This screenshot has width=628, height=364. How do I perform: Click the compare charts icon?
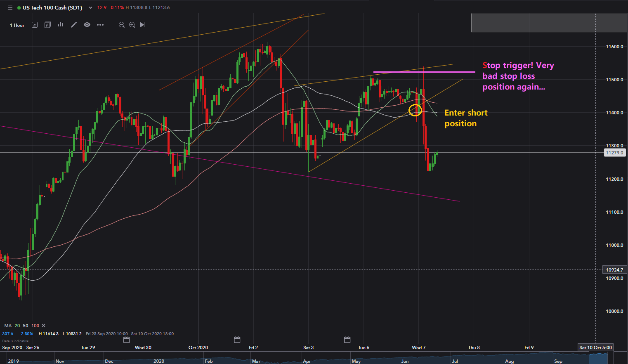coord(47,25)
